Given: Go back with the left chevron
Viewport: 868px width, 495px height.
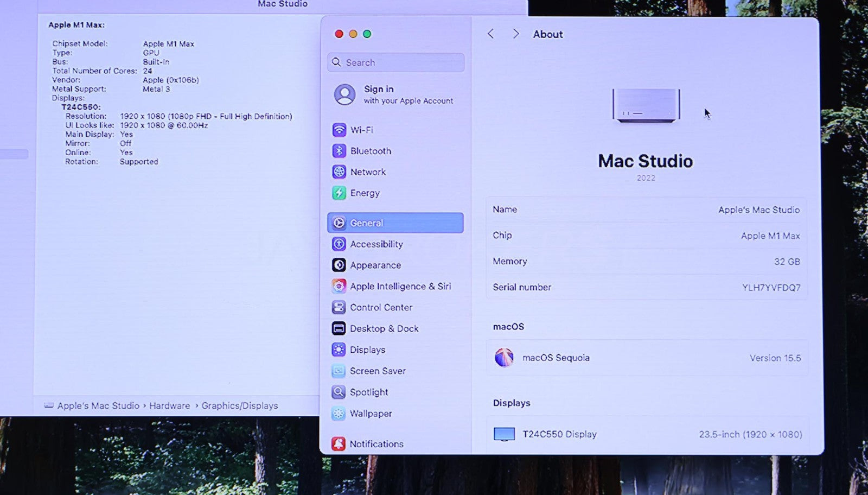Looking at the screenshot, I should pyautogui.click(x=490, y=34).
